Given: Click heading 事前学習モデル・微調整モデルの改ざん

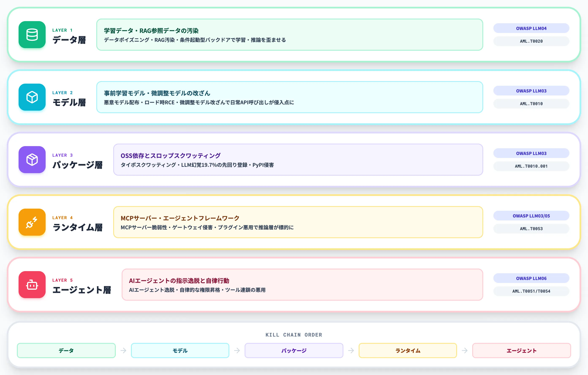Looking at the screenshot, I should tap(157, 93).
